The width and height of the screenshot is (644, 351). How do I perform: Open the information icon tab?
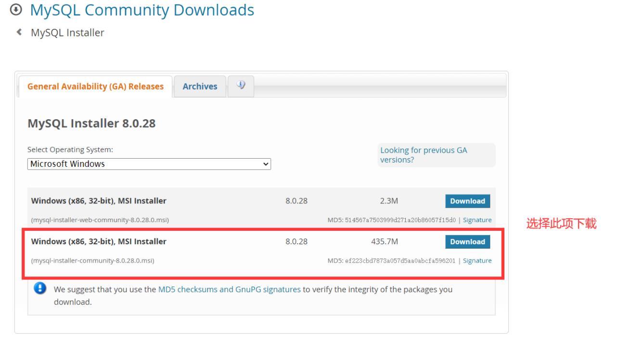click(x=241, y=86)
